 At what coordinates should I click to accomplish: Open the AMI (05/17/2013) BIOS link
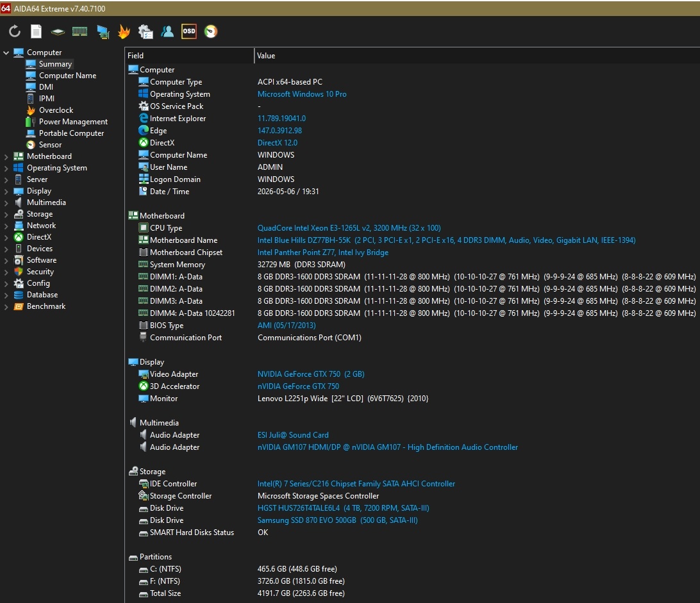[287, 326]
